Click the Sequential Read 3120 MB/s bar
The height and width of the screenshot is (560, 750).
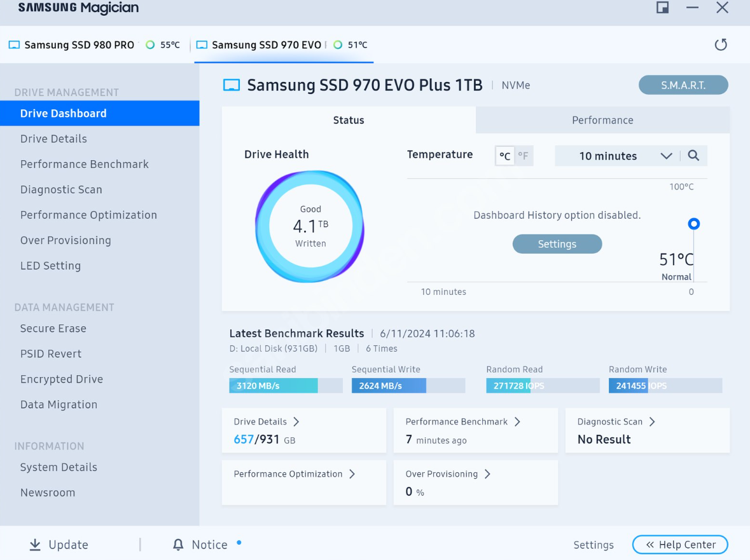[x=286, y=386]
